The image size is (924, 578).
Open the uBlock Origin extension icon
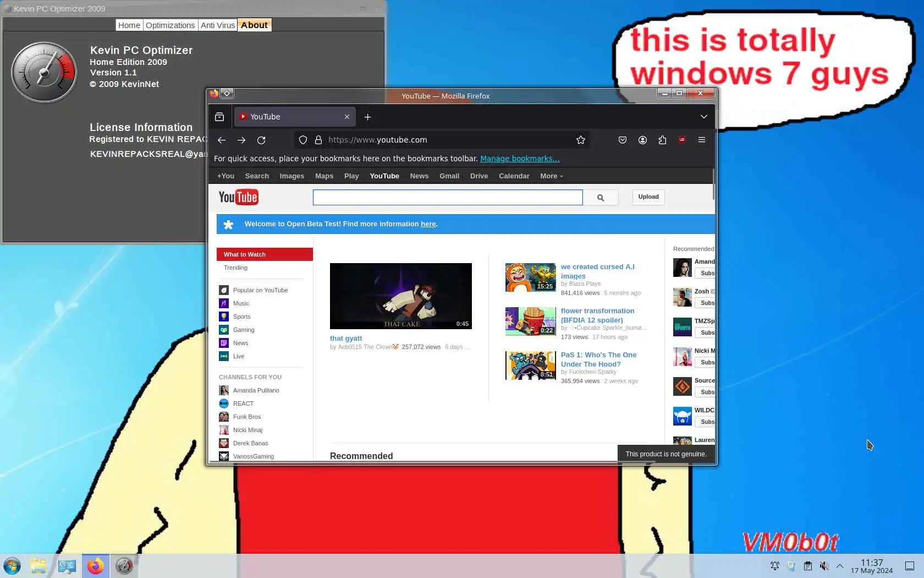pos(682,140)
